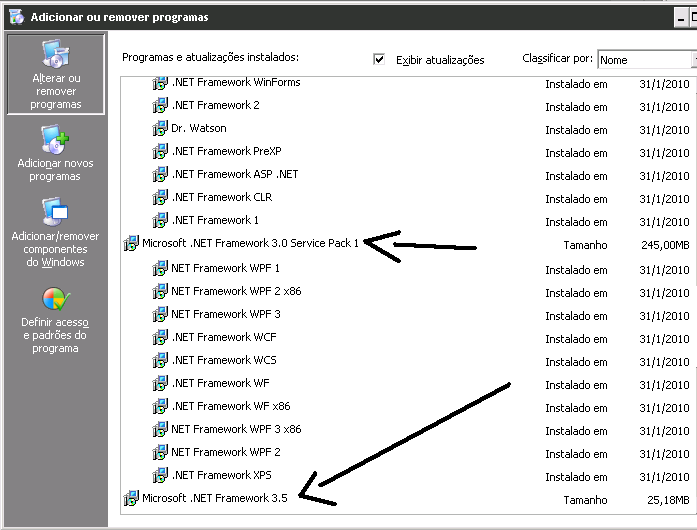This screenshot has height=530, width=697.
Task: Click icon beside .NET Framework XPS
Action: pos(160,475)
